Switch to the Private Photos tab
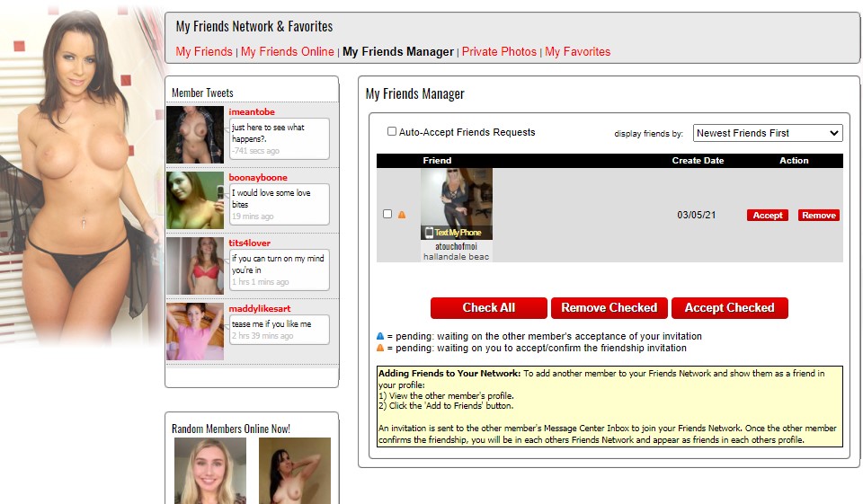The height and width of the screenshot is (504, 863). [x=499, y=52]
